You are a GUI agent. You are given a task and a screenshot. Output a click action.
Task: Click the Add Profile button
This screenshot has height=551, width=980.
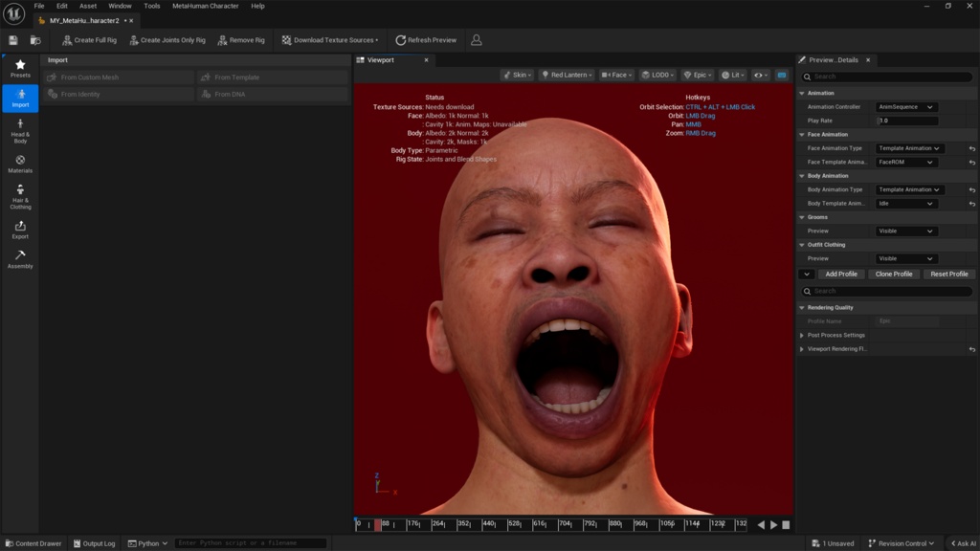[x=840, y=275]
